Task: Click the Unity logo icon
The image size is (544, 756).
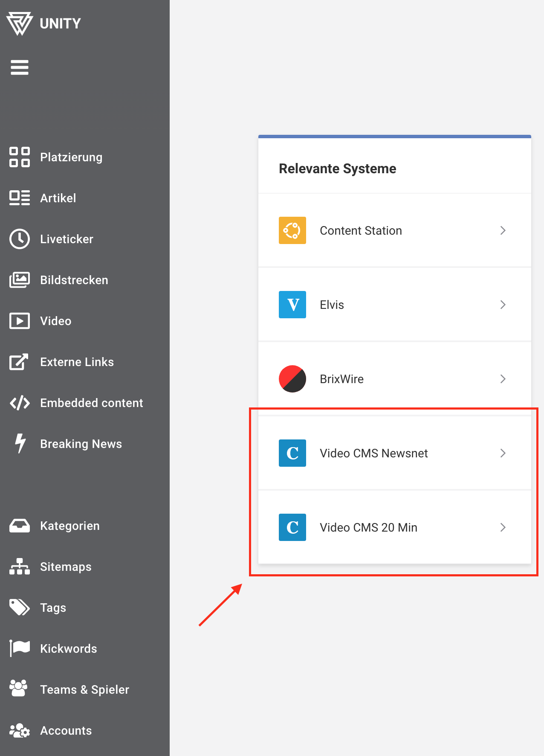Action: click(20, 23)
